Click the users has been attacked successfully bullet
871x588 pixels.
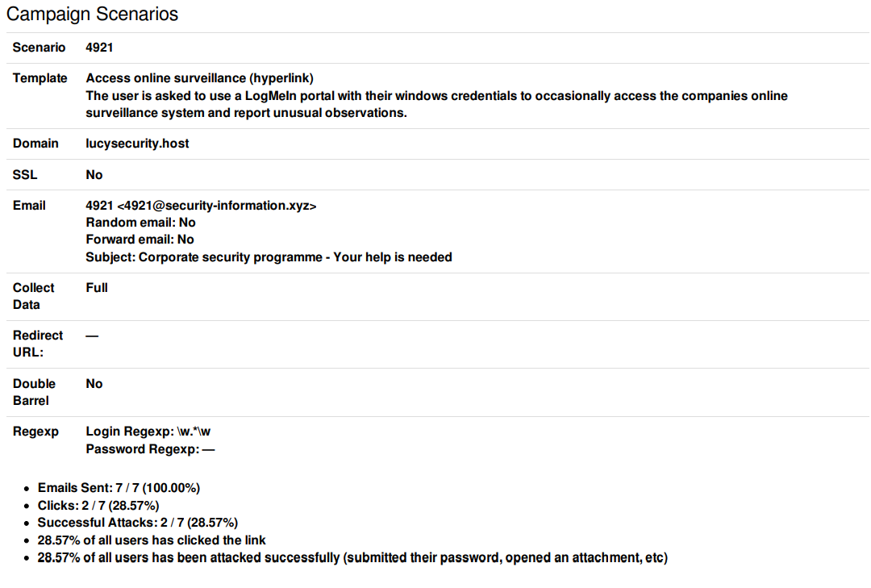(x=352, y=557)
